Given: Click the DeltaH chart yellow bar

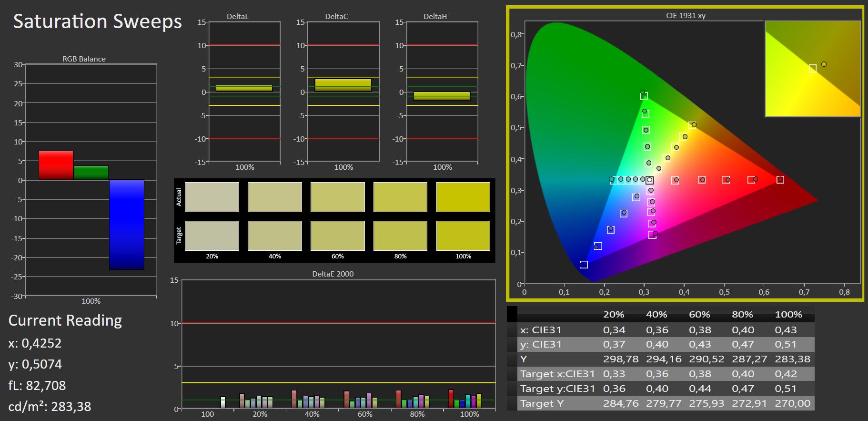Looking at the screenshot, I should (x=442, y=96).
